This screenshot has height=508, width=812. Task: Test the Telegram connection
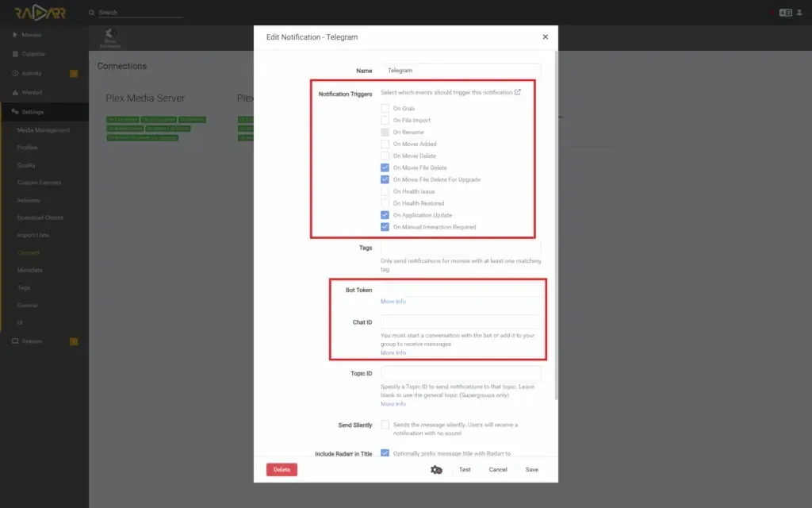click(466, 470)
